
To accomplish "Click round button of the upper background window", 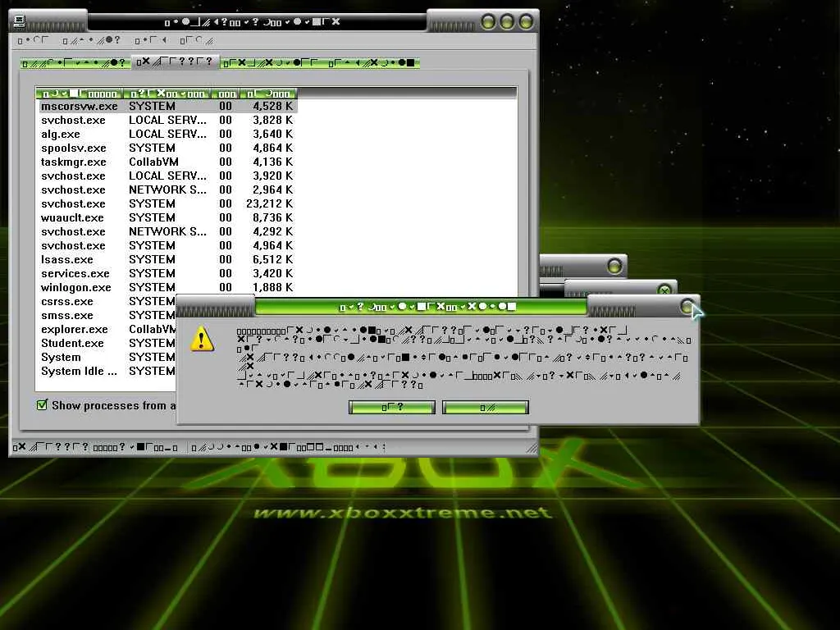I will (614, 266).
